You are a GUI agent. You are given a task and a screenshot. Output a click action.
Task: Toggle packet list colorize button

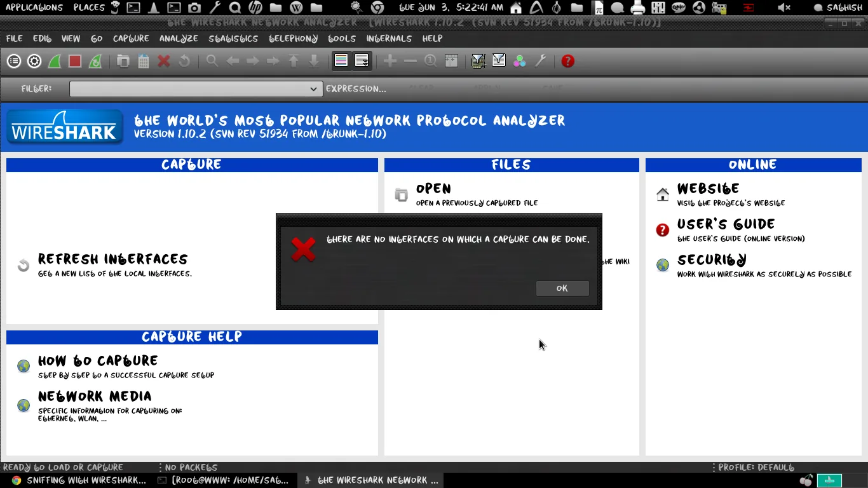[x=341, y=61]
